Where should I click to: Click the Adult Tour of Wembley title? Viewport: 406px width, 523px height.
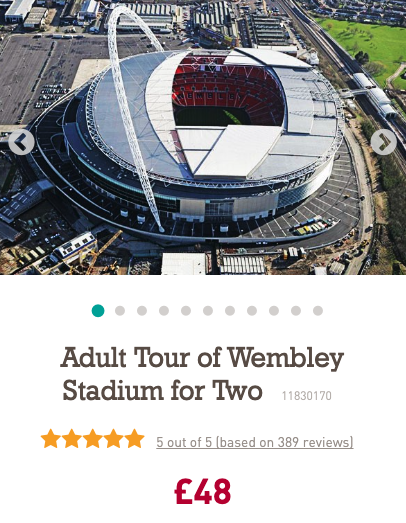pos(202,374)
